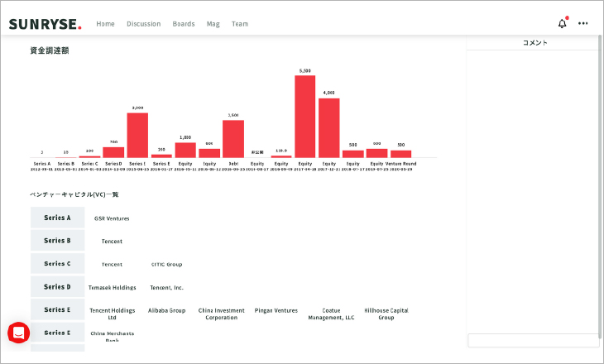Image resolution: width=604 pixels, height=364 pixels.
Task: Open Hillhouse Capital Group link
Action: pyautogui.click(x=386, y=314)
